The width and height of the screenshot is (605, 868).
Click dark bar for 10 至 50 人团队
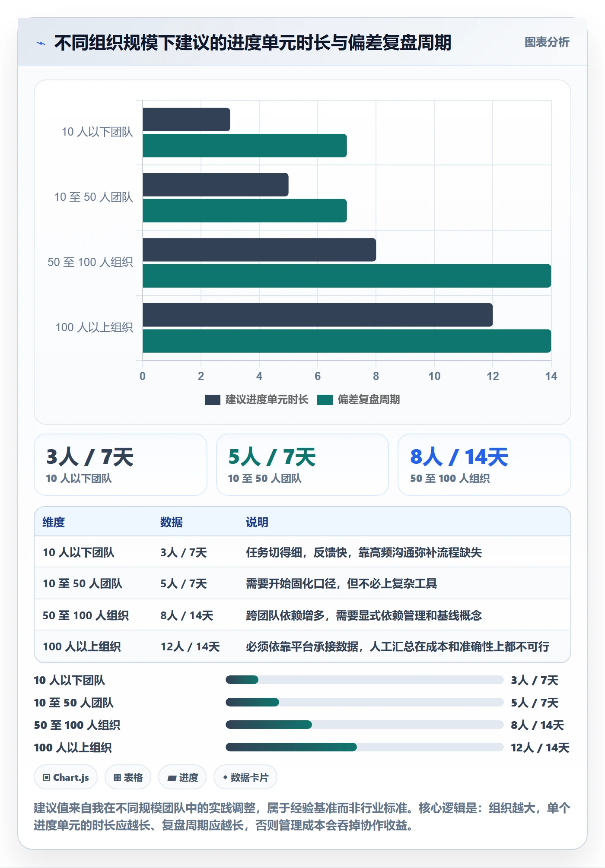[215, 185]
